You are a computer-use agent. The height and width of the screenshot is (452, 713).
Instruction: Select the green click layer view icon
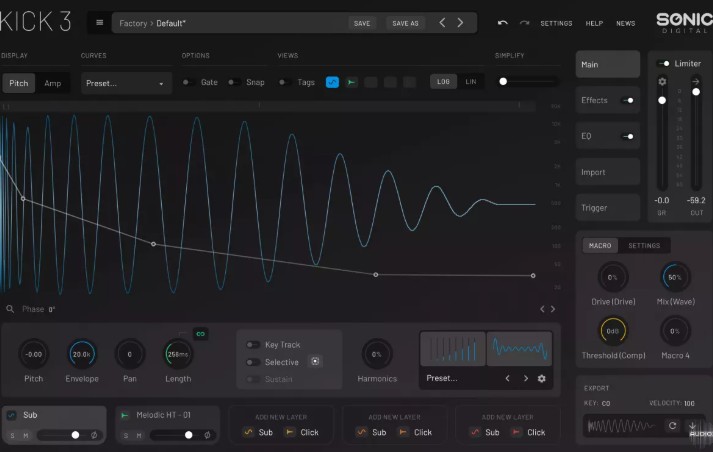click(351, 82)
